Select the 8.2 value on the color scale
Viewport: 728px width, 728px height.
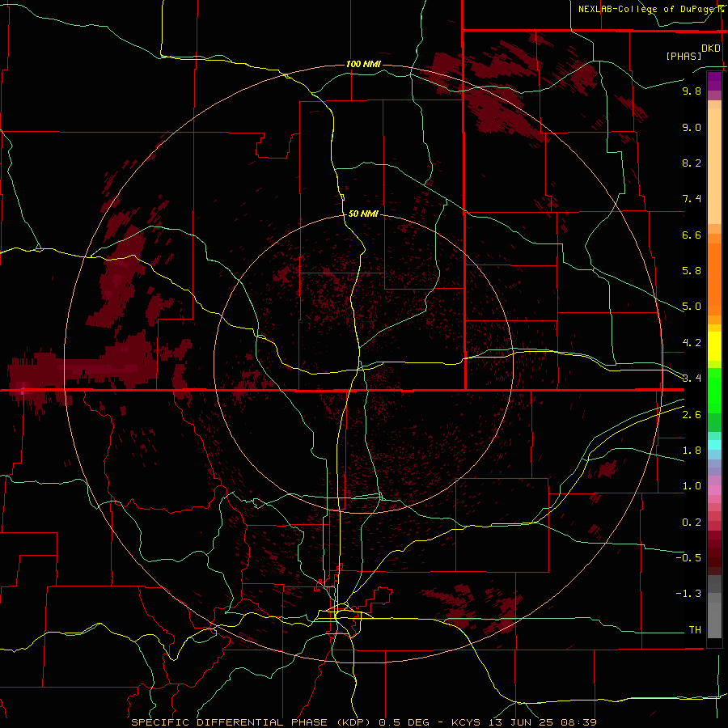[692, 163]
